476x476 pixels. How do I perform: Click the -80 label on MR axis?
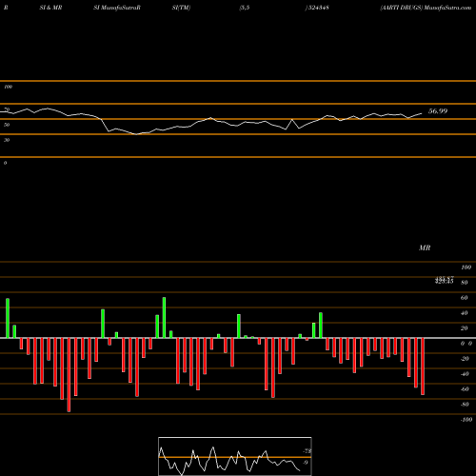[465, 405]
